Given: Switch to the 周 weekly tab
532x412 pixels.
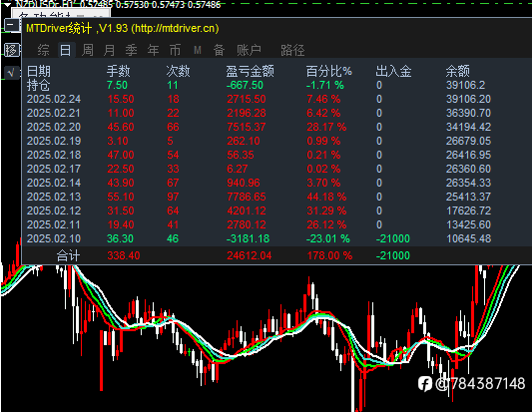Looking at the screenshot, I should [88, 50].
